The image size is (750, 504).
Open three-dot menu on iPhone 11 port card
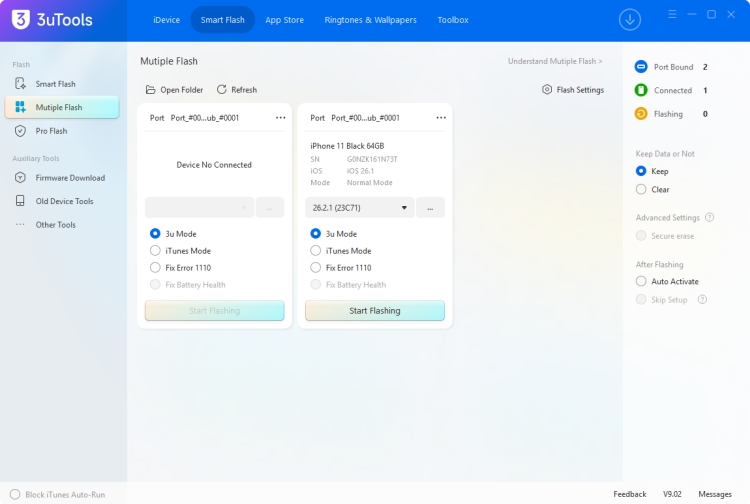coord(441,118)
